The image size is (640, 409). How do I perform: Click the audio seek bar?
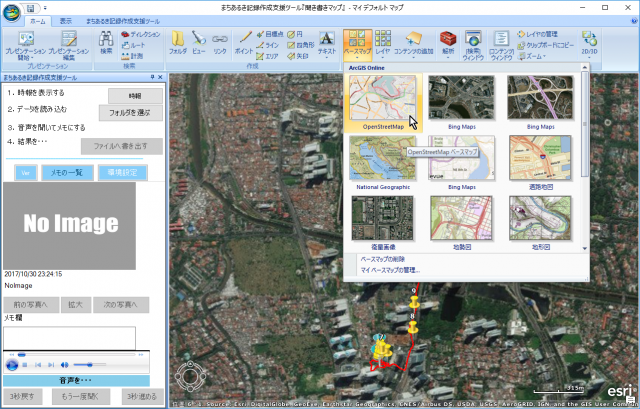(x=76, y=355)
